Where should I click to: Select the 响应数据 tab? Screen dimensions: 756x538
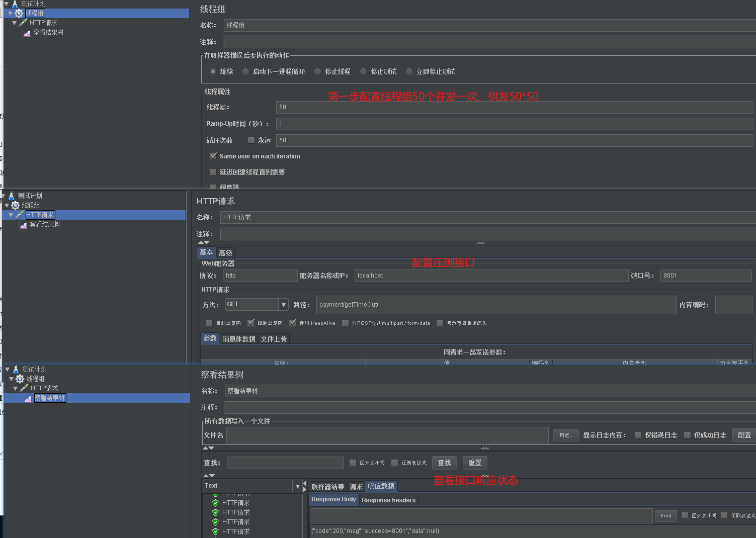(381, 486)
